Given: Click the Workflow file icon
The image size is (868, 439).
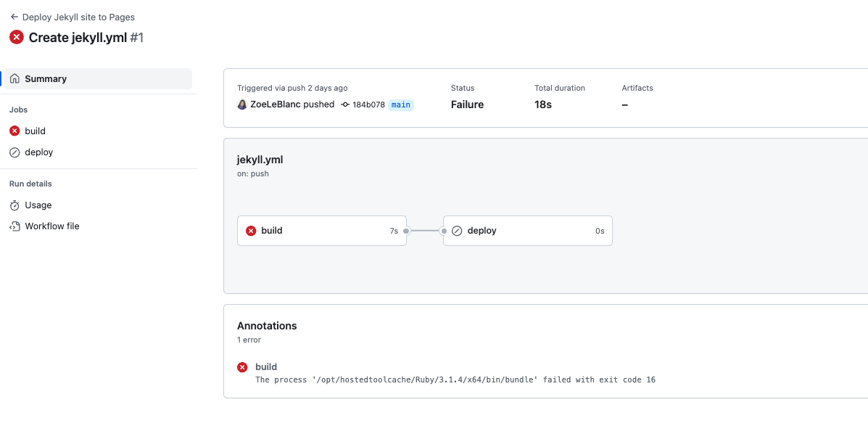Looking at the screenshot, I should click(x=15, y=226).
